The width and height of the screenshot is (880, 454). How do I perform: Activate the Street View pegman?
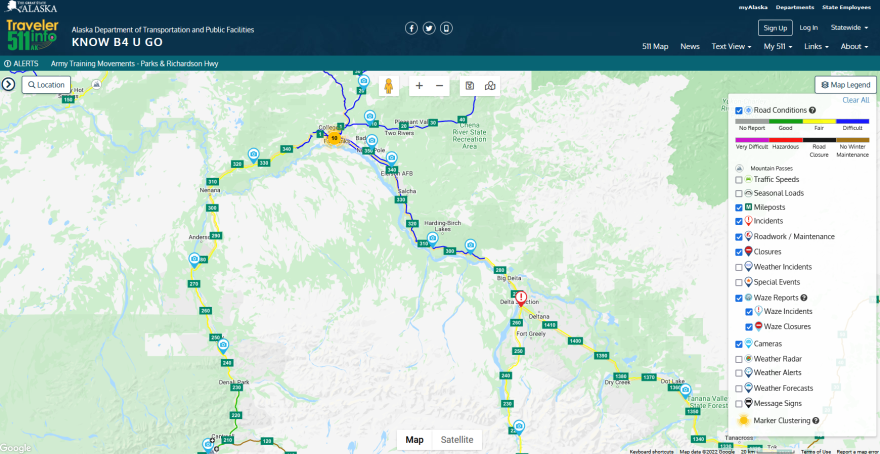point(388,86)
